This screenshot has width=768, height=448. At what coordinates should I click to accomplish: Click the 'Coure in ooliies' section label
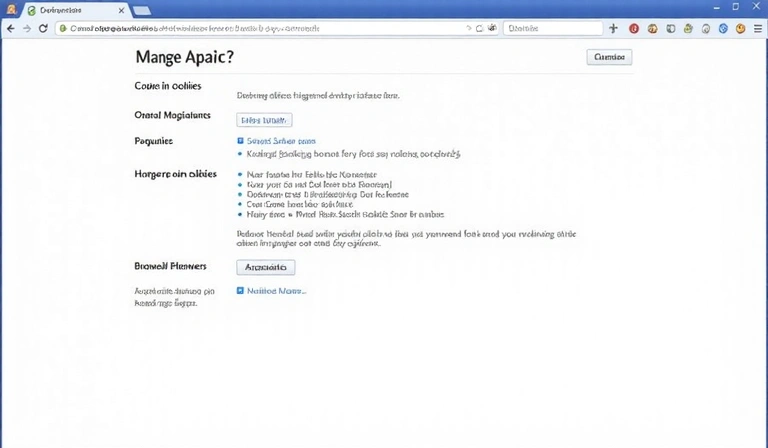click(x=168, y=86)
